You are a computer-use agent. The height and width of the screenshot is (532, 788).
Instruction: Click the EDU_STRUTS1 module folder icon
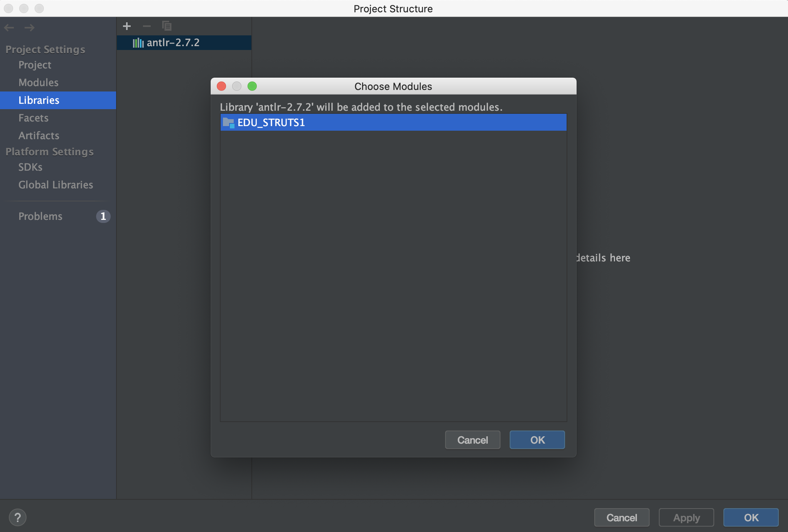(228, 123)
